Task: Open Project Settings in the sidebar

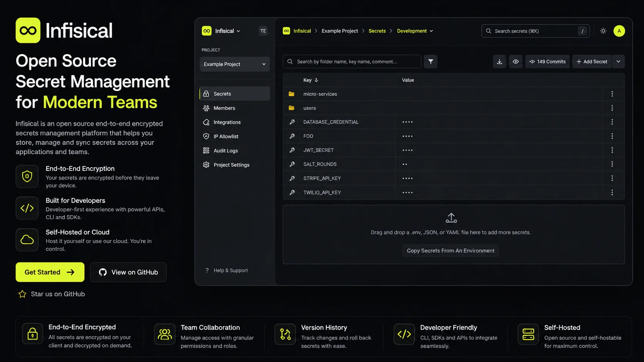Action: (x=235, y=165)
